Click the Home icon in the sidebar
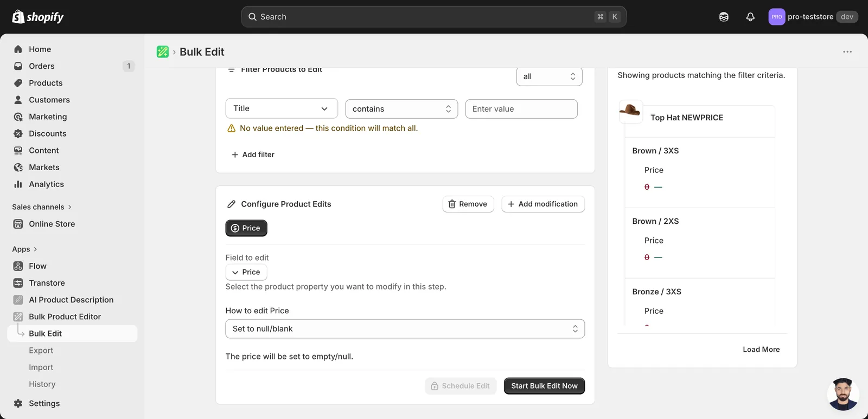The height and width of the screenshot is (419, 868). [18, 49]
